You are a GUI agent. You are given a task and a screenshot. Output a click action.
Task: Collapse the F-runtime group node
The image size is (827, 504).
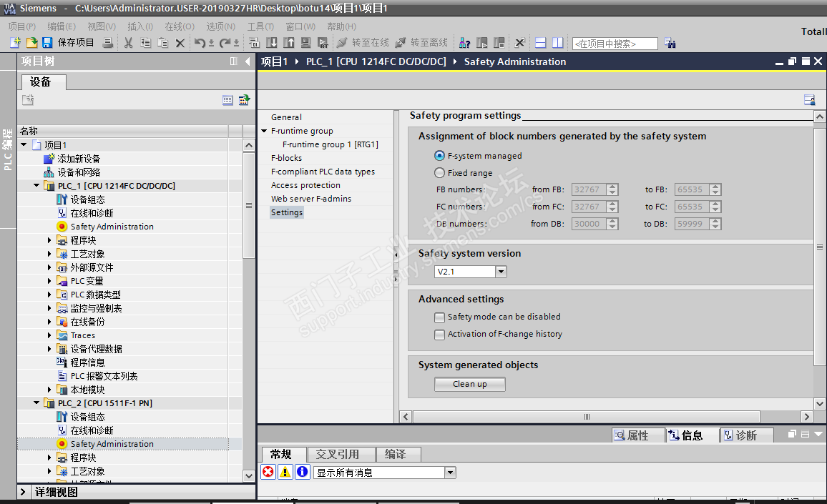264,131
